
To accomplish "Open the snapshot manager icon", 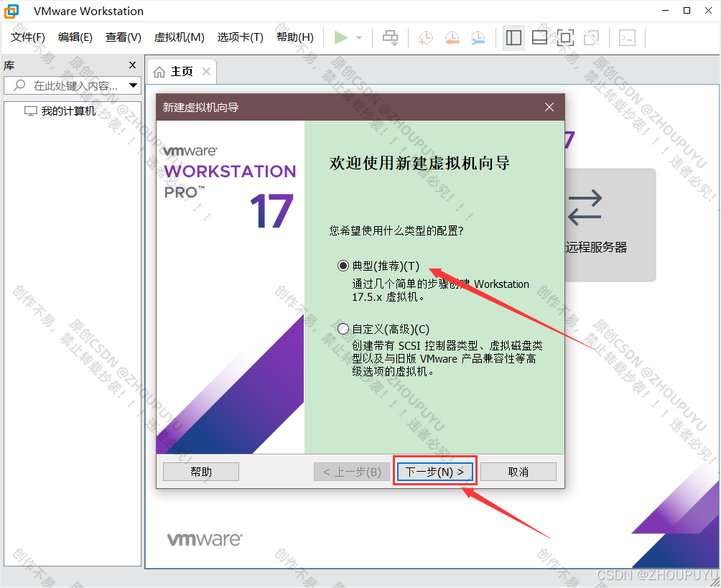I will [478, 38].
